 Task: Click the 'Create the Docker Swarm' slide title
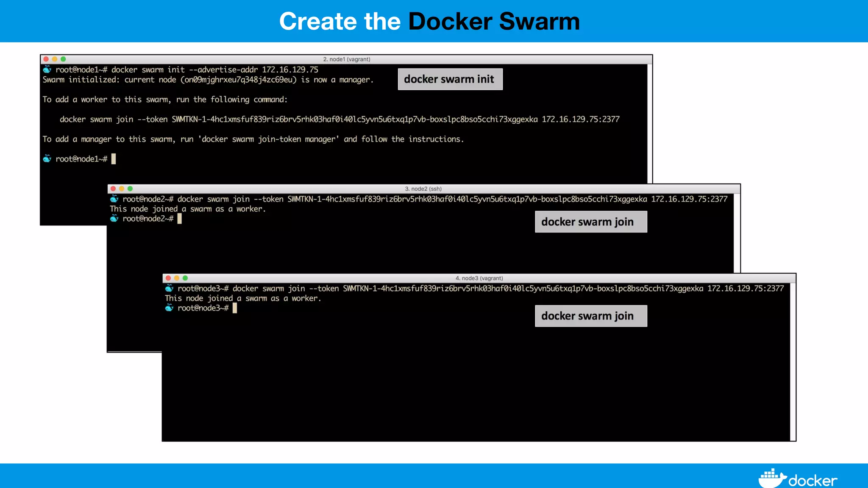(429, 21)
